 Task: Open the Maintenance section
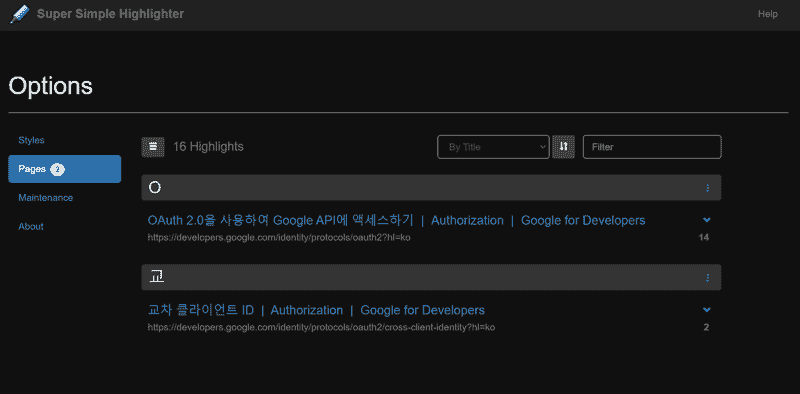click(46, 198)
